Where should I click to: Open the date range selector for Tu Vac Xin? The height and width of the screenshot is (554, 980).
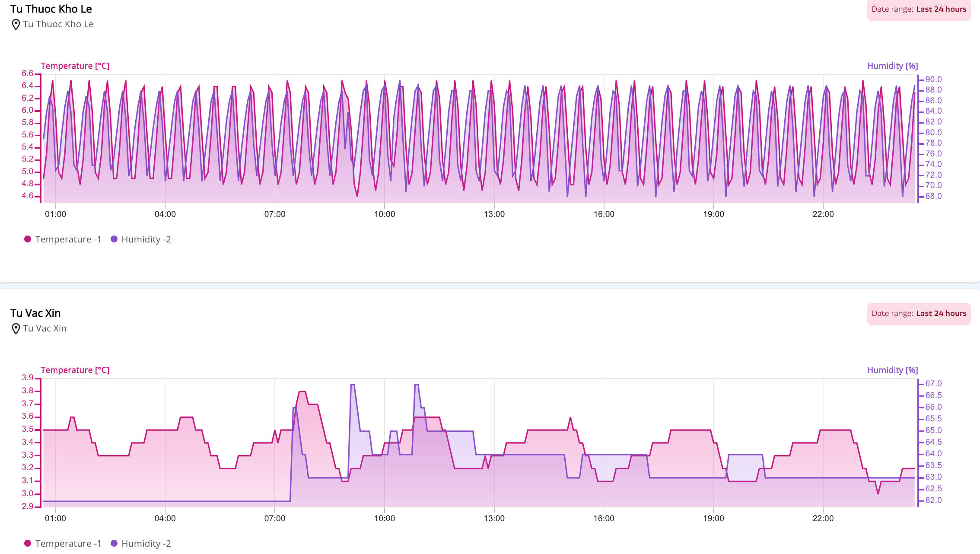click(x=919, y=314)
